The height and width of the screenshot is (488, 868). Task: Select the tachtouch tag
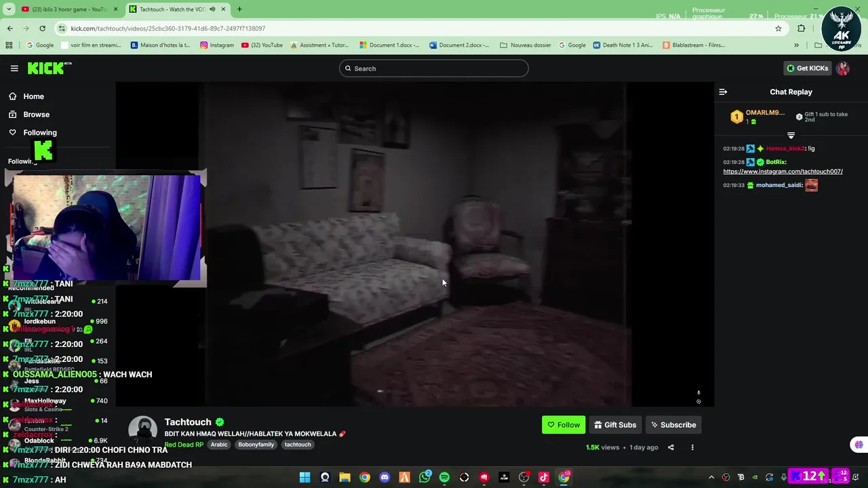pyautogui.click(x=298, y=445)
